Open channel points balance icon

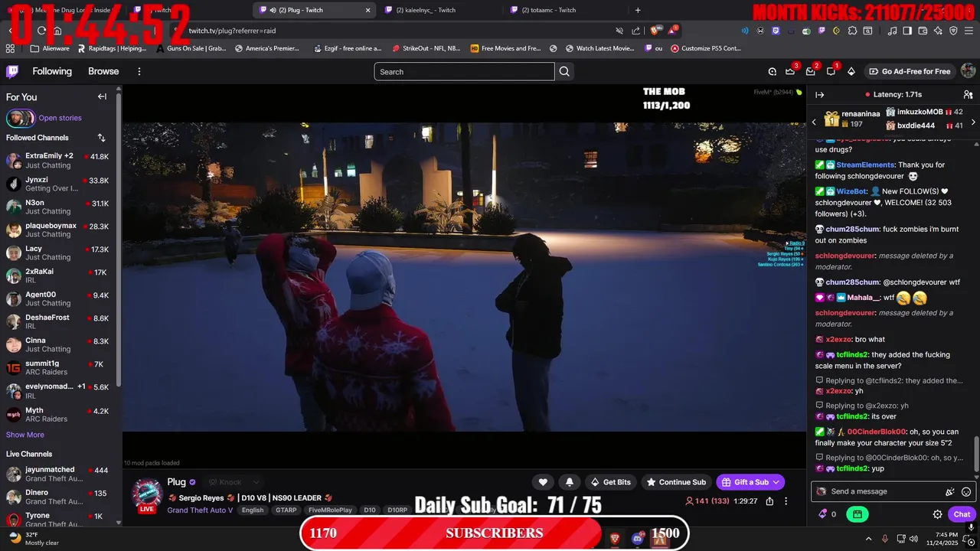pyautogui.click(x=827, y=514)
